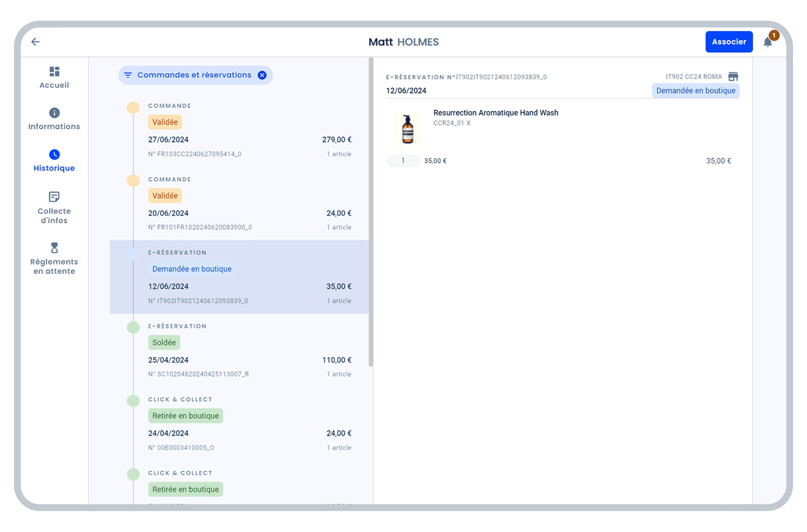807x532 pixels.
Task: Select the 27/06/2024 commande timeline marker
Action: (133, 108)
